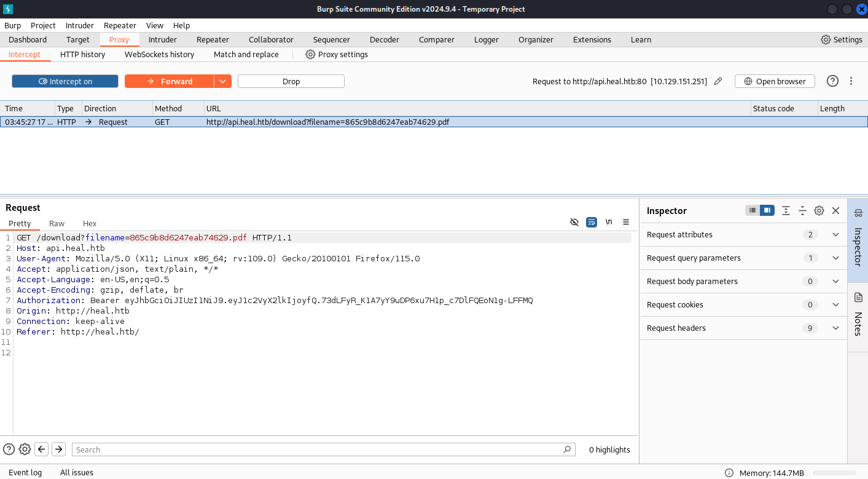The image size is (868, 479).
Task: Open Inspector settings gear
Action: (x=819, y=210)
